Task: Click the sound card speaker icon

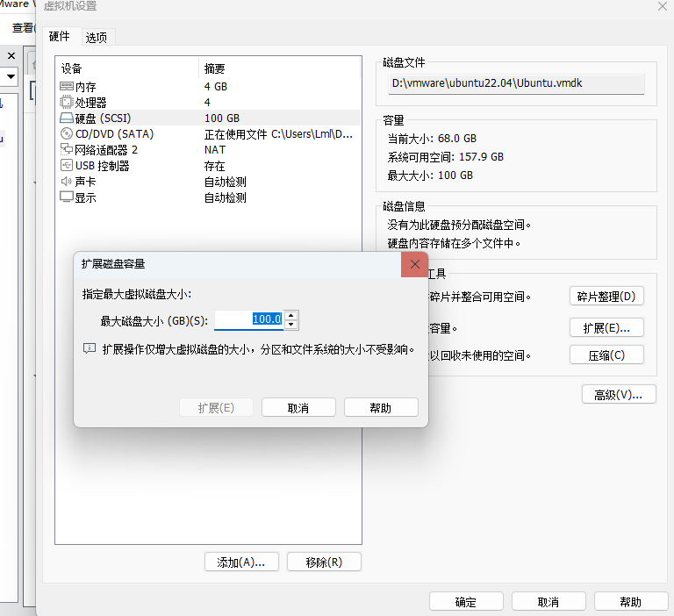Action: click(x=66, y=182)
